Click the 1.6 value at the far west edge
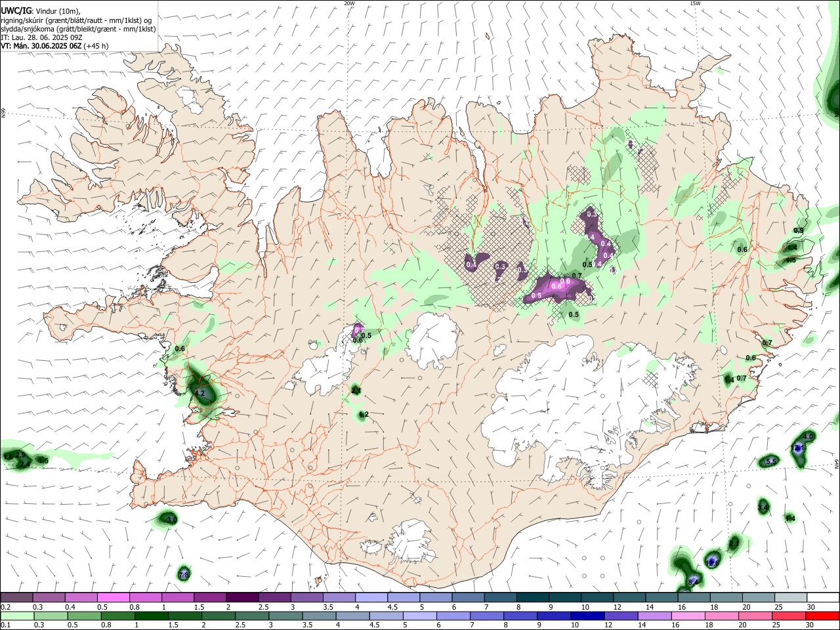The image size is (840, 630). point(8,456)
